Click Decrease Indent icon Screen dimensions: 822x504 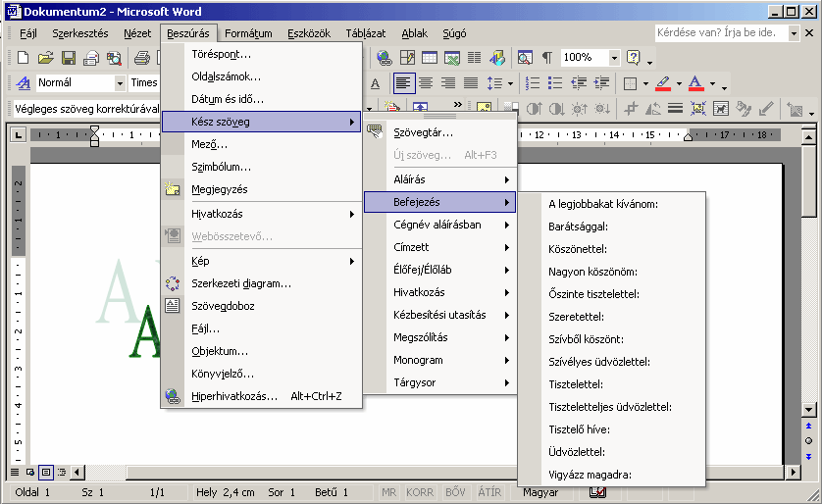pos(578,82)
